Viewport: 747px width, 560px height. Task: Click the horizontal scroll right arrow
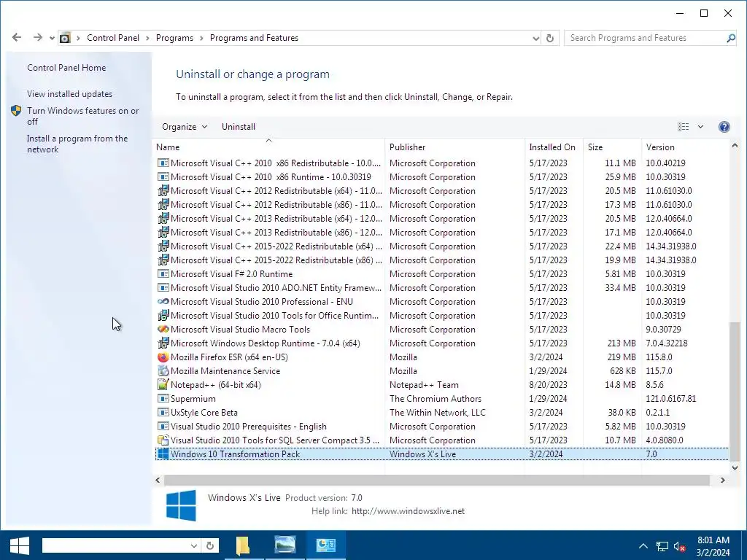coord(723,480)
